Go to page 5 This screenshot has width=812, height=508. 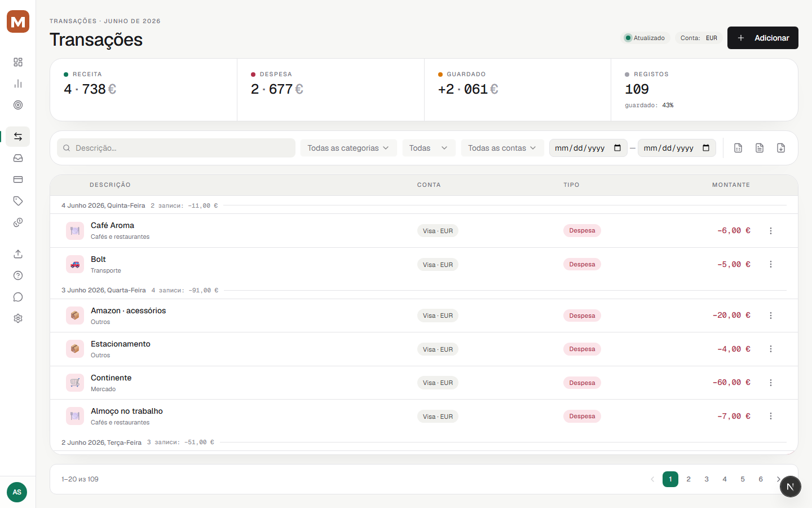click(x=743, y=479)
